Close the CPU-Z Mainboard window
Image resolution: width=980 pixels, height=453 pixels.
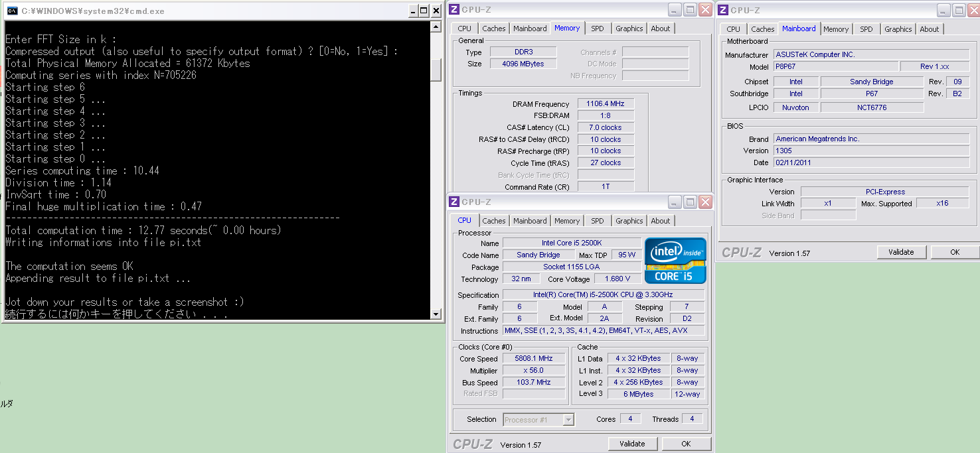(973, 10)
